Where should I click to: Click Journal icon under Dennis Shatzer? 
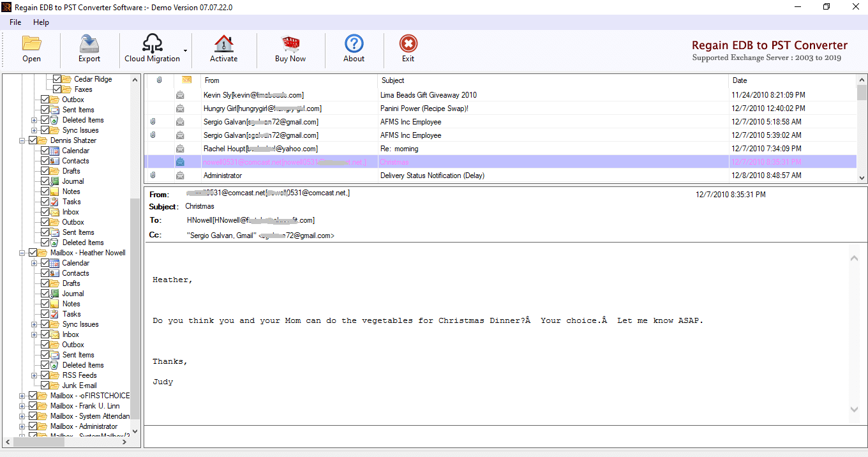pyautogui.click(x=55, y=181)
